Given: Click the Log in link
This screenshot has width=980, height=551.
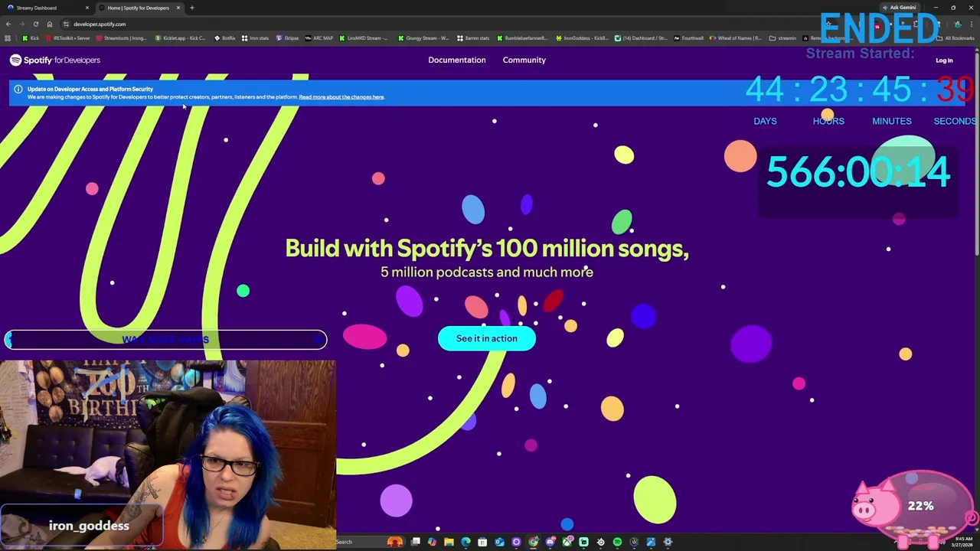Looking at the screenshot, I should pyautogui.click(x=944, y=60).
